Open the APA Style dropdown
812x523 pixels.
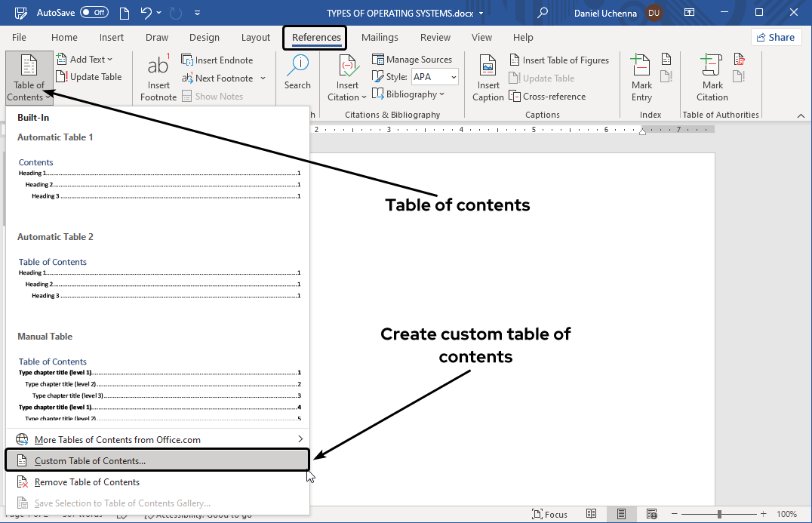435,76
